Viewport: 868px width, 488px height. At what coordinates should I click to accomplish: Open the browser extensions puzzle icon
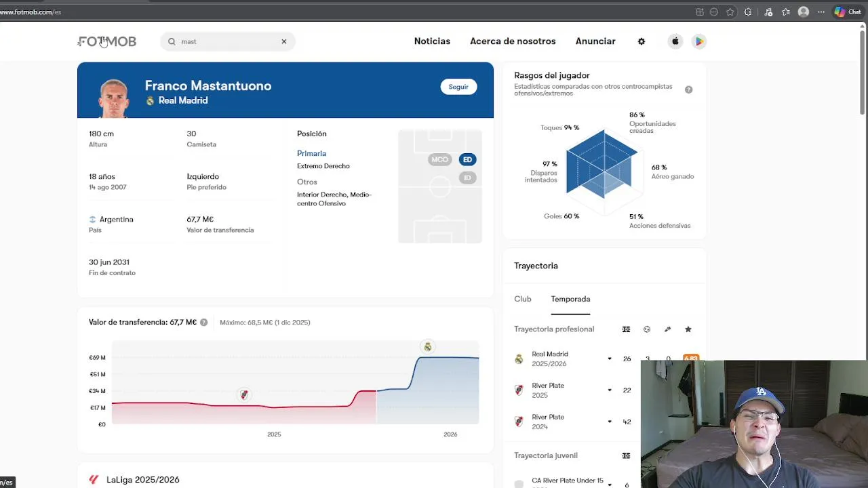[x=748, y=12]
